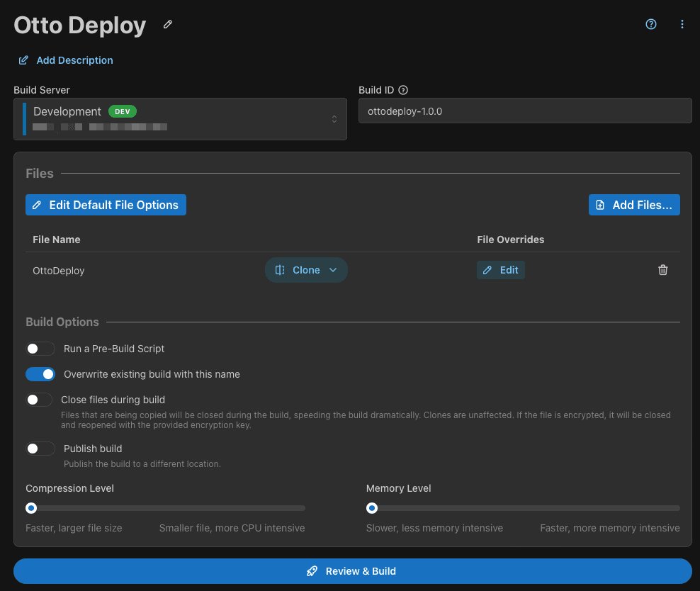The width and height of the screenshot is (700, 591).
Task: Enable Run a Pre-Build Script toggle
Action: (40, 349)
